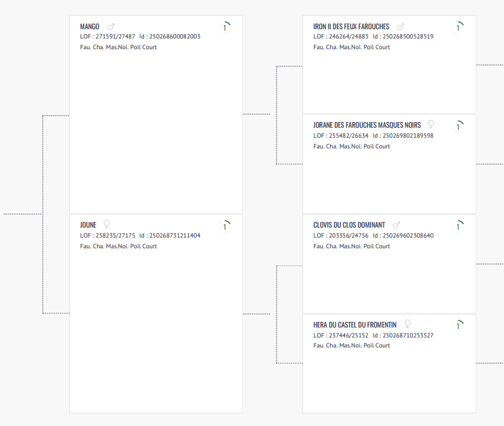Click female icon beside JORANE DES FAROUCHES MASQUES NOIRS
The image size is (504, 426).
coord(431,125)
